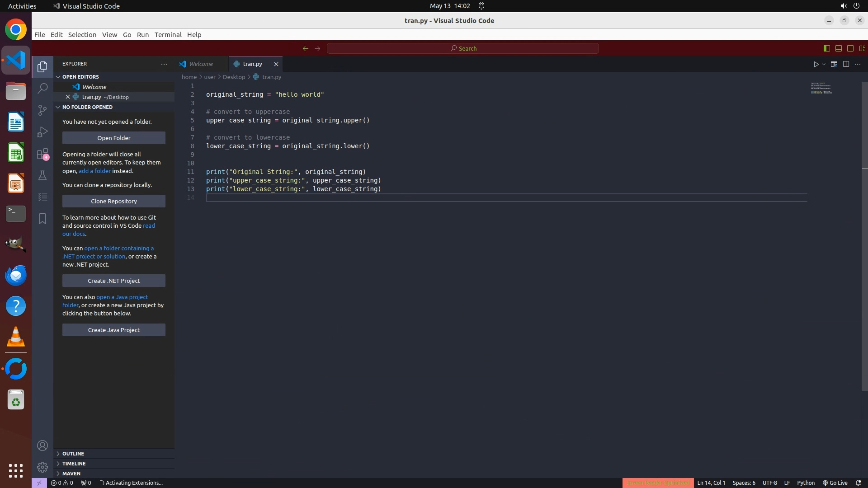
Task: Expand the Outline section
Action: tap(73, 454)
